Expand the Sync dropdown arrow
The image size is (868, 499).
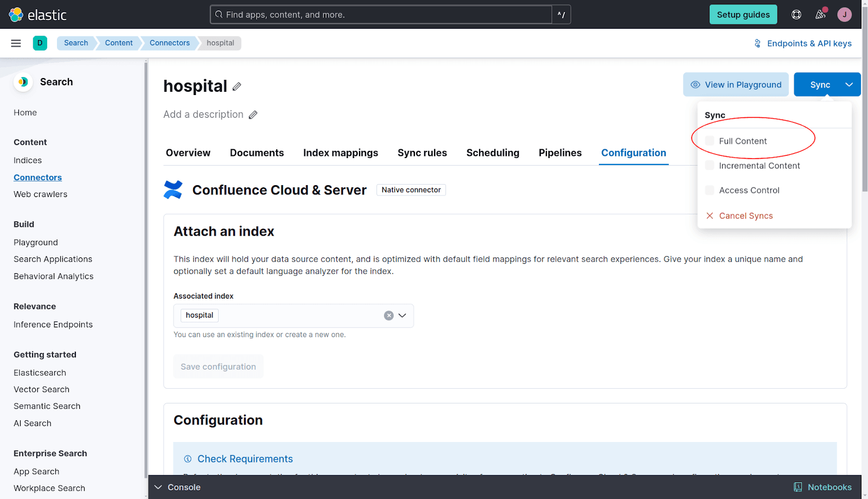(x=849, y=84)
